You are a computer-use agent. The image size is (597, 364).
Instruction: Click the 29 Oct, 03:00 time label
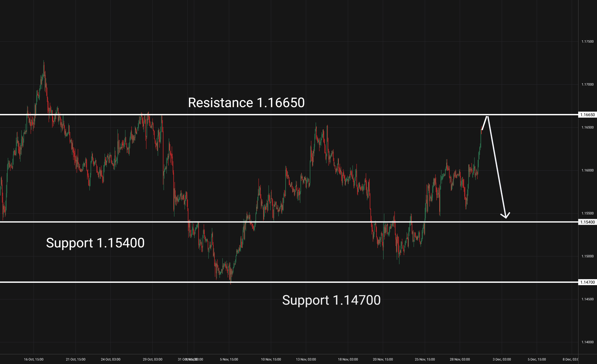coord(152,359)
